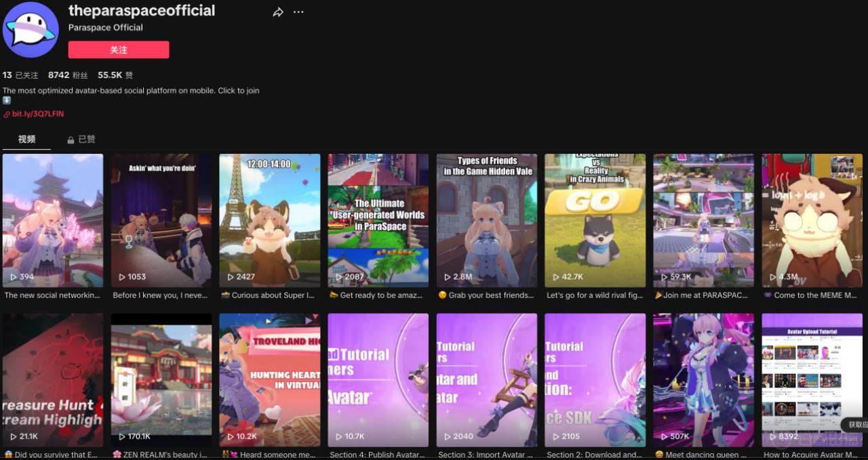The image size is (868, 460).
Task: View the 8742 粉丝 followers list
Action: (68, 75)
